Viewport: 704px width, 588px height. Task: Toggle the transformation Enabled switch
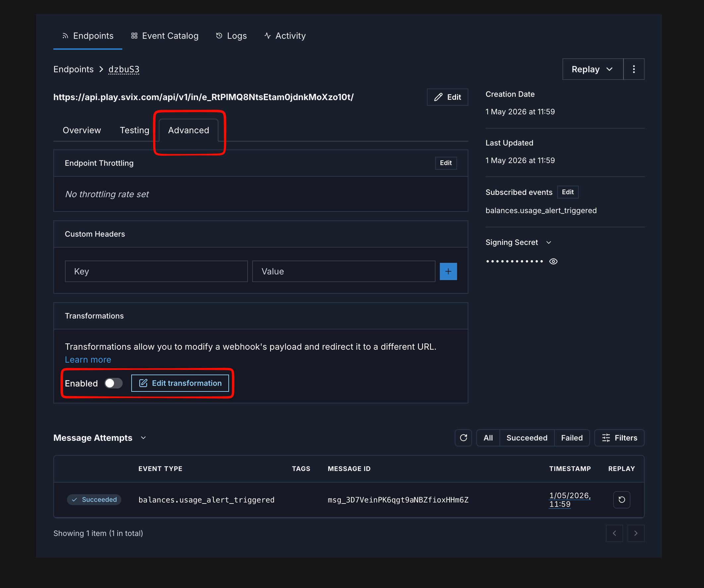pos(113,383)
